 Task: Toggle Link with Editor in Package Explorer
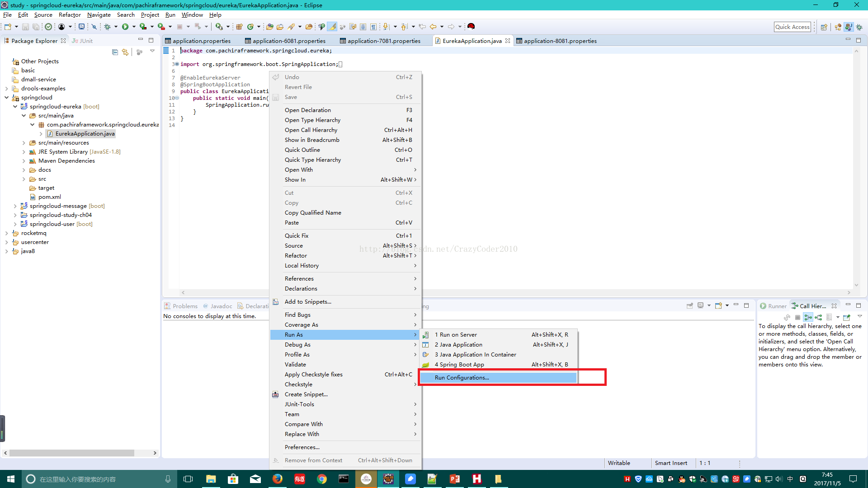pyautogui.click(x=125, y=52)
